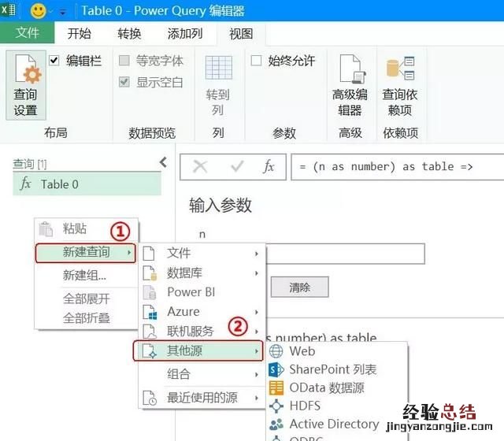Viewport: 504px width, 441px height.
Task: Click the Azure source icon
Action: (150, 312)
